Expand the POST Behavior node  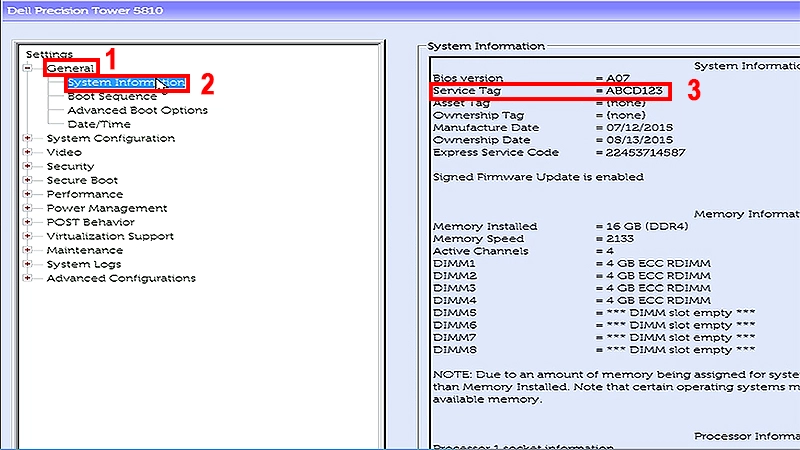point(28,222)
